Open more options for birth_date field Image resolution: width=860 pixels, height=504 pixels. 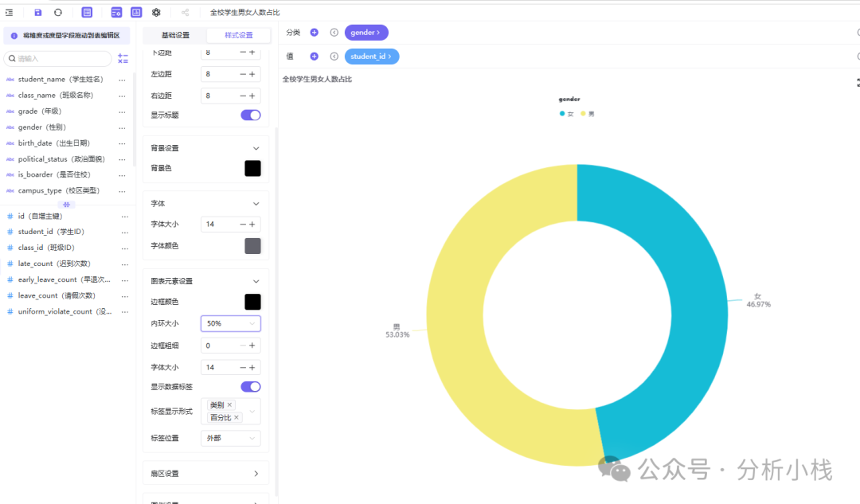tap(123, 143)
